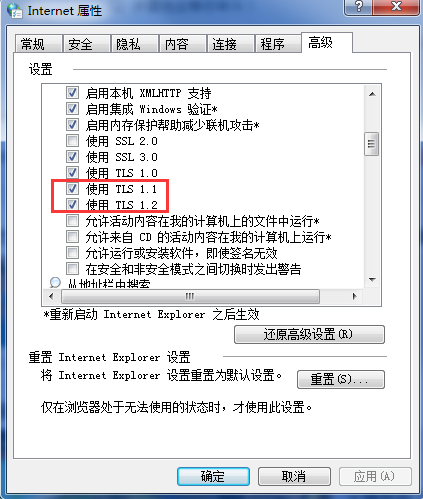Close the Internet 属性 dialog
The image size is (423, 499).
coord(396,6)
